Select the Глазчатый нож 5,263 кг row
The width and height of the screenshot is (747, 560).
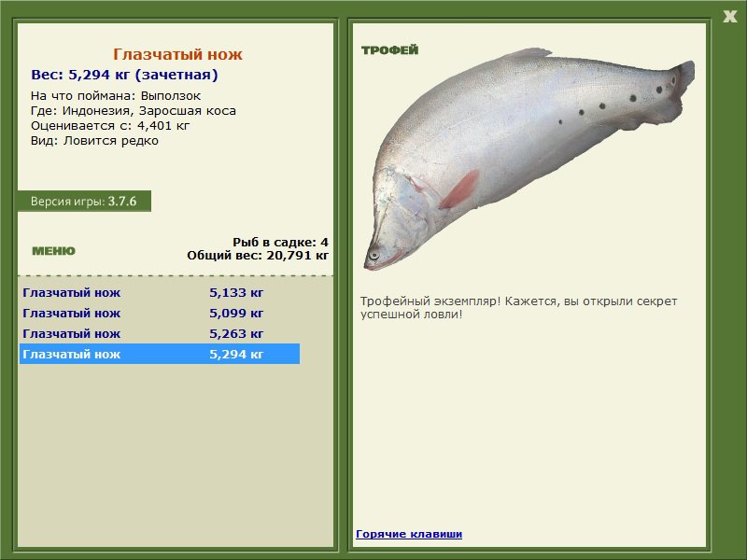(160, 333)
